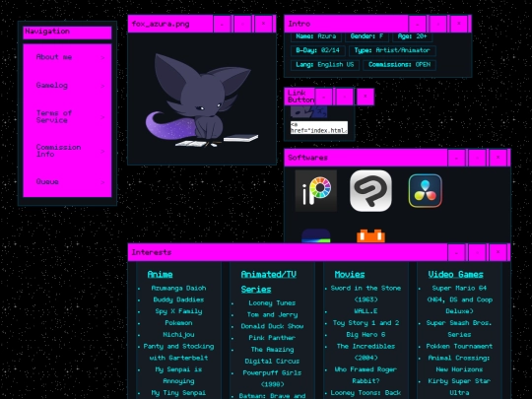The width and height of the screenshot is (532, 399).
Task: Click the fox_azura.png window title
Action: [161, 24]
